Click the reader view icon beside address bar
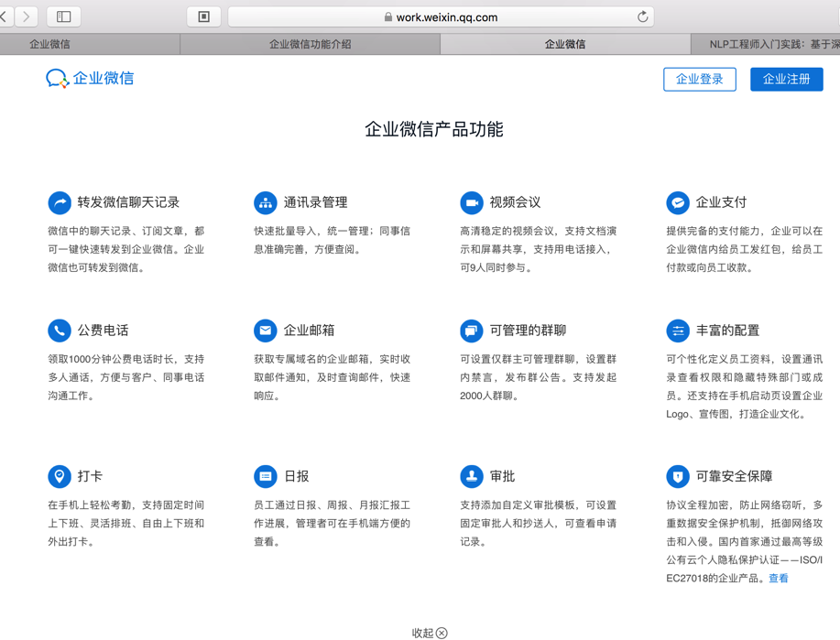 (204, 16)
